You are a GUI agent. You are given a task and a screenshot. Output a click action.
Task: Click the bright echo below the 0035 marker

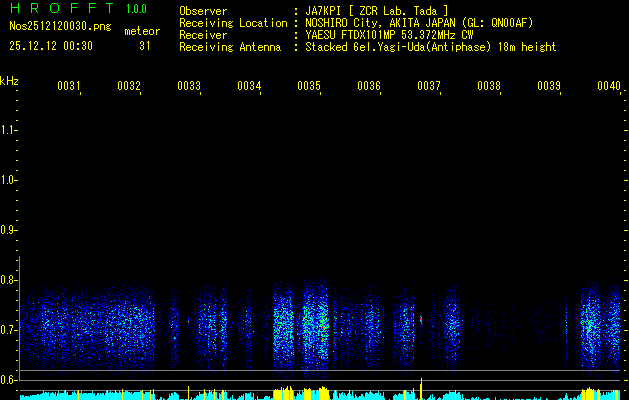(x=309, y=325)
